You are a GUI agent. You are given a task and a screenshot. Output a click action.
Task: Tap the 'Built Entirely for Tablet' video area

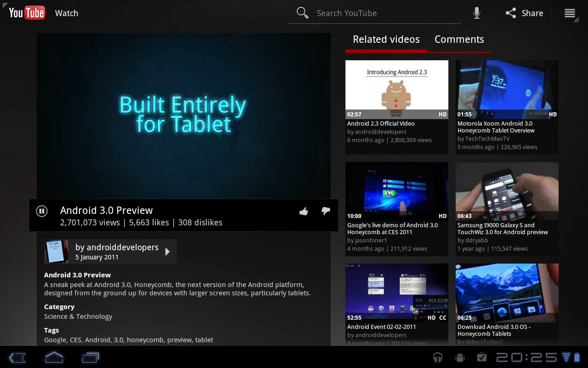pyautogui.click(x=184, y=116)
